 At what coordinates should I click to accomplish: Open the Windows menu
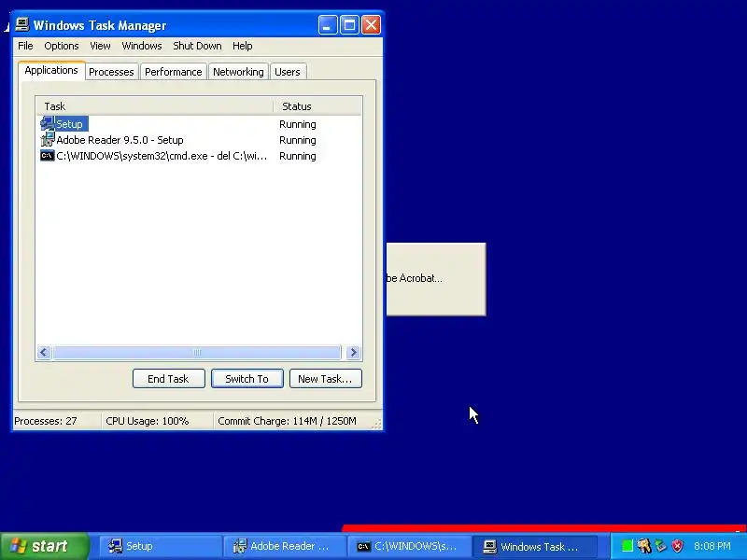coord(142,46)
